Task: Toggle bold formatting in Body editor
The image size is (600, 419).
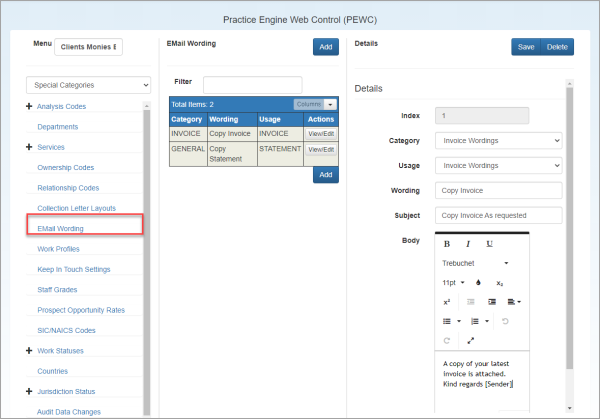Action: [447, 244]
